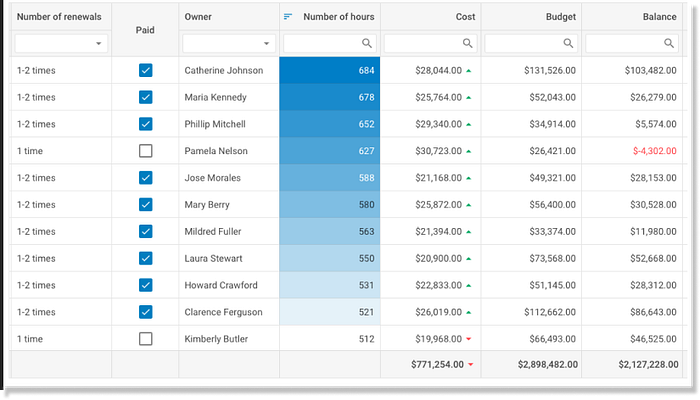The width and height of the screenshot is (700, 400).
Task: Click green up arrow beside $21,394.00 cost
Action: pyautogui.click(x=469, y=232)
